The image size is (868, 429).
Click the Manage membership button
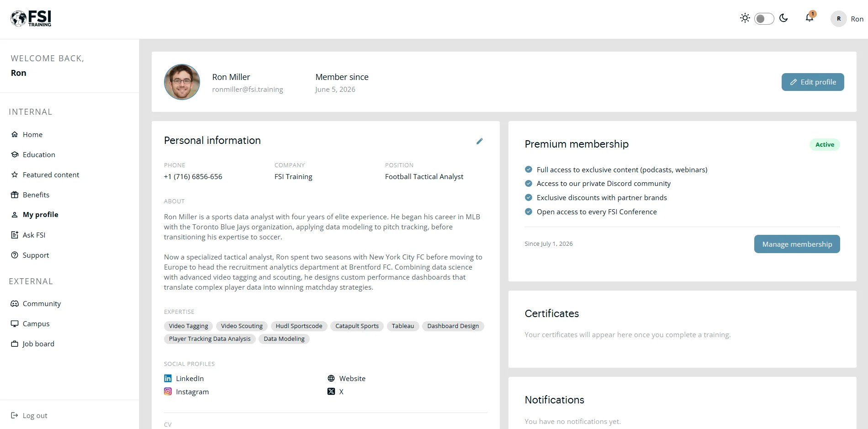[x=797, y=244]
